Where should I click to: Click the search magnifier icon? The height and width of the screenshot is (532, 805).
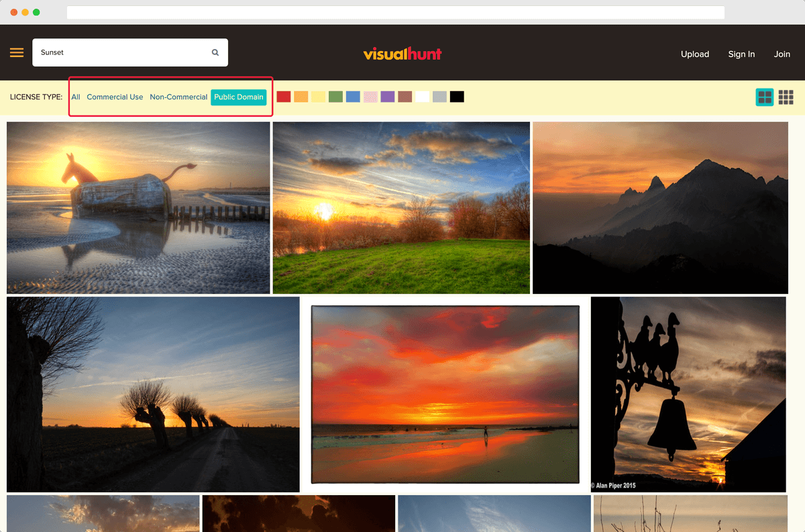tap(215, 52)
